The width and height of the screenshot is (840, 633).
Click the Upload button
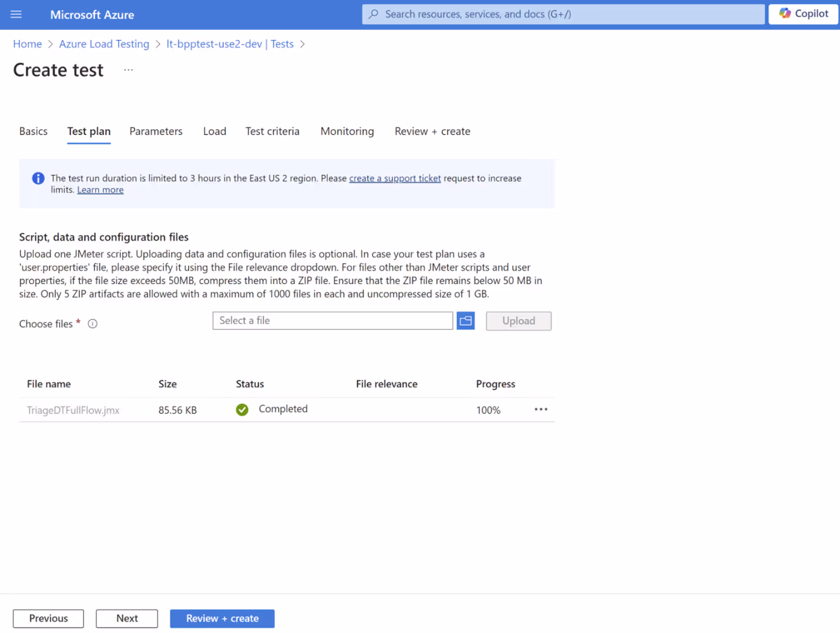pyautogui.click(x=519, y=321)
